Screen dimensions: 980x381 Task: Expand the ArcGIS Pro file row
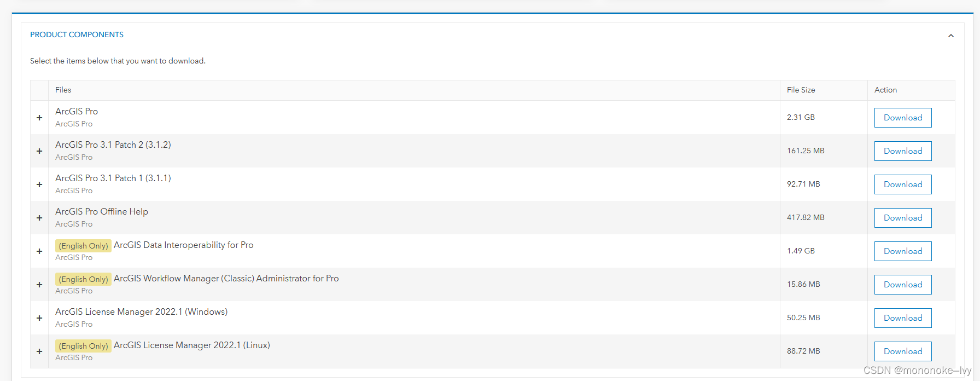click(x=39, y=118)
